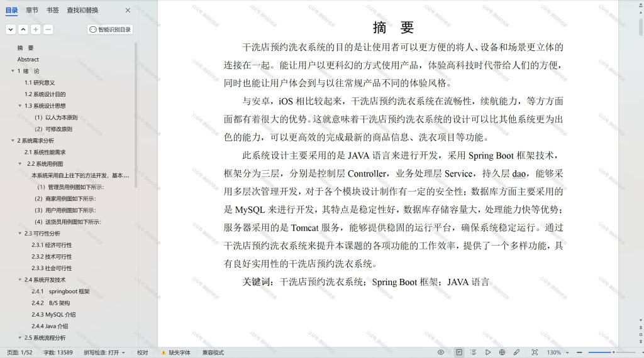Viewport: 644px width, 358px height.
Task: Close the navigation pane
Action: tap(128, 10)
